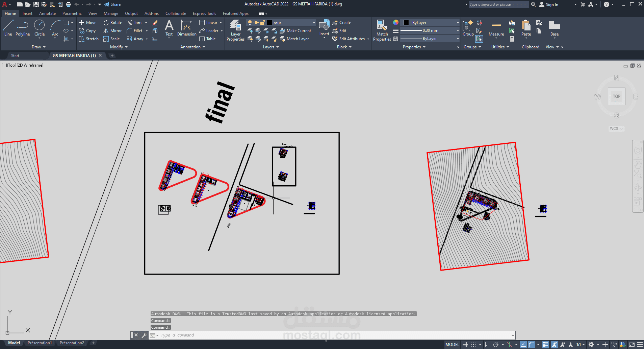Select the Measure tool
The image size is (644, 349).
496,29
